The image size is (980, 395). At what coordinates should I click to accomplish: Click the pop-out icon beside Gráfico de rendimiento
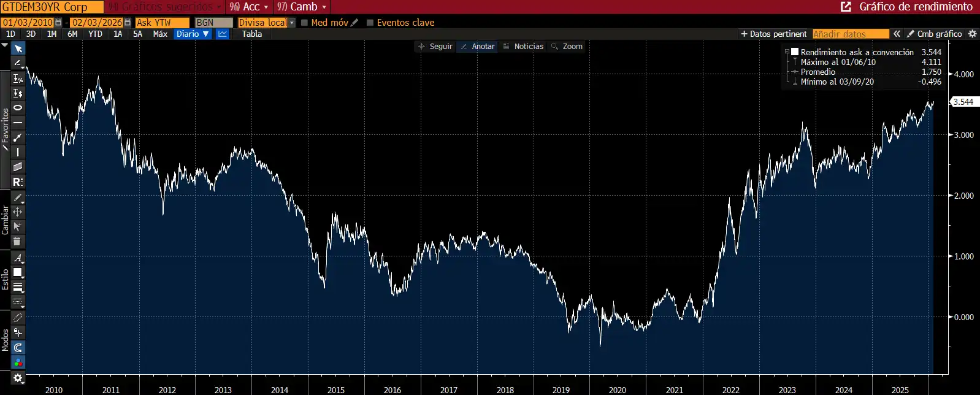tap(846, 7)
